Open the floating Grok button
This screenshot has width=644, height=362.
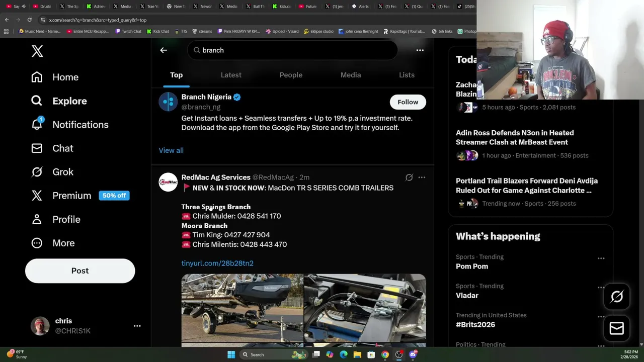tap(617, 297)
